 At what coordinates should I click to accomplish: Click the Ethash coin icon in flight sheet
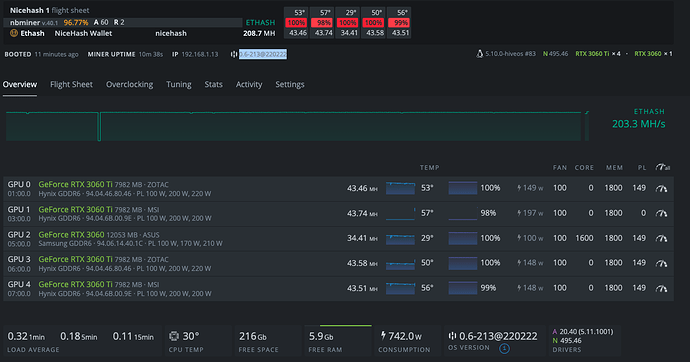(x=14, y=33)
